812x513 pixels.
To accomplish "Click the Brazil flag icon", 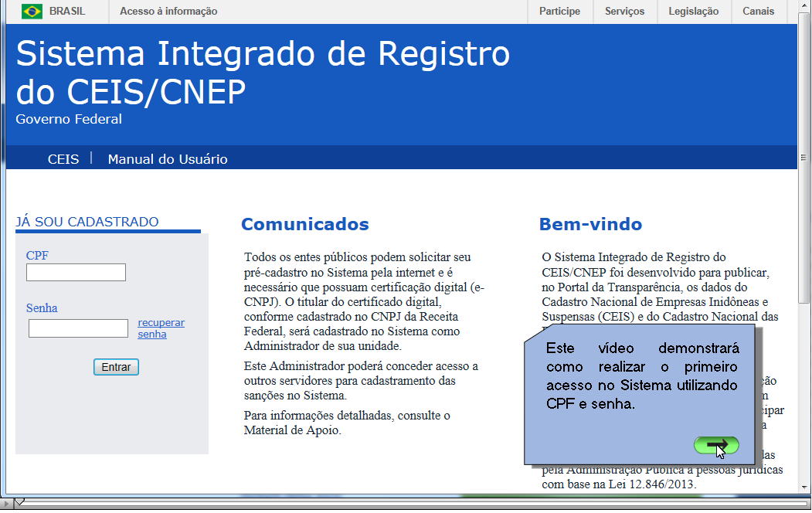I will point(32,12).
